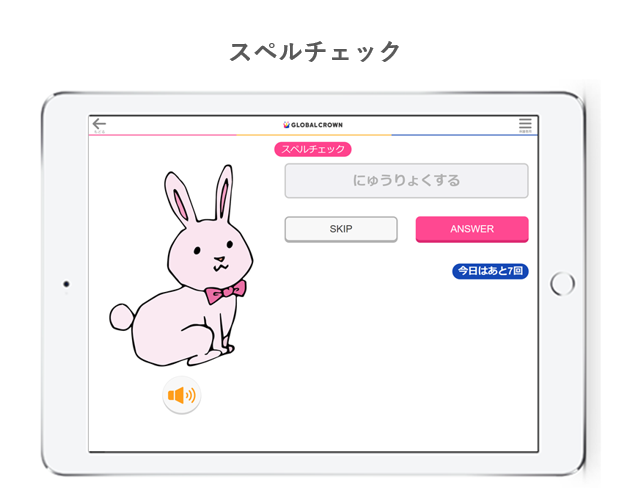Click the pink スペルチェック label badge
Image resolution: width=630 pixels, height=499 pixels.
313,149
